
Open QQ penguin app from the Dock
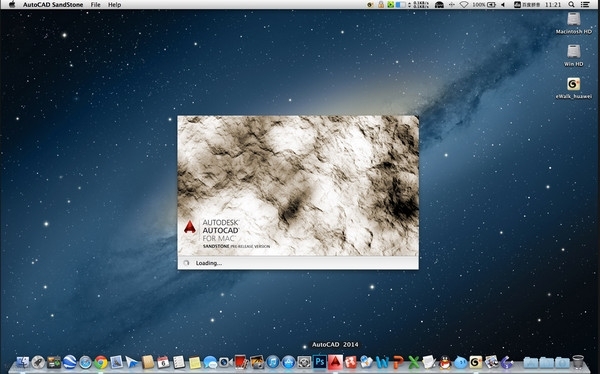(x=445, y=362)
